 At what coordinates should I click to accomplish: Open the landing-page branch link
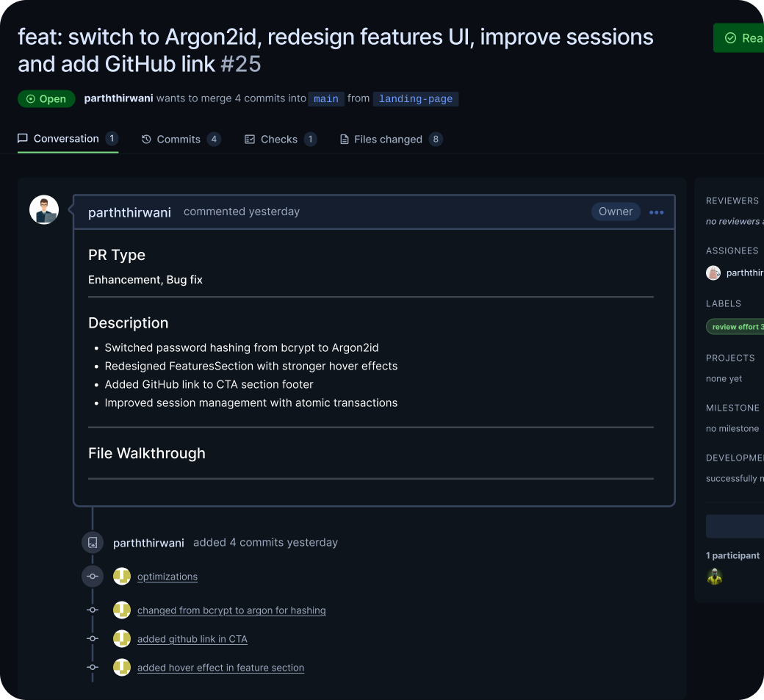(416, 99)
